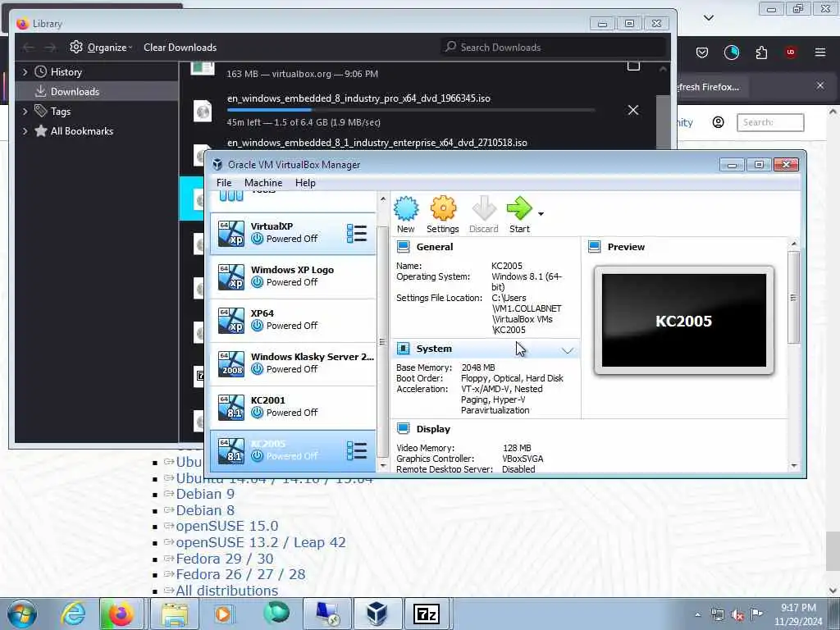Expand All Bookmarks tree item
This screenshot has height=630, width=840.
(25, 131)
